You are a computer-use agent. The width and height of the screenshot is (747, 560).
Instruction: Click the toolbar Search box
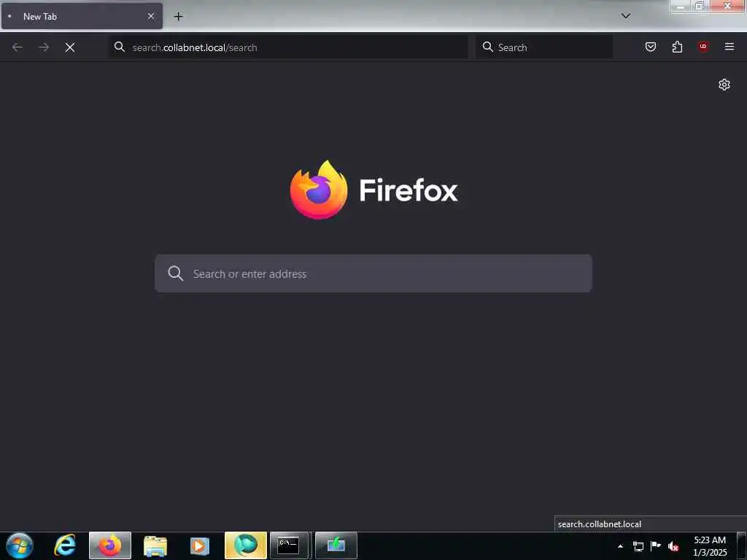[544, 47]
